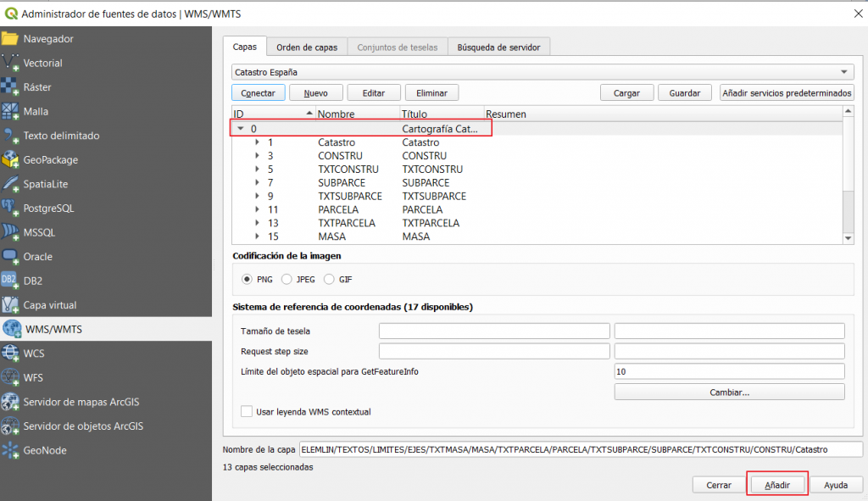Screen dimensions: 868x501
Task: Open the Servidor de mapas ArcGIS icon
Action: pyautogui.click(x=10, y=402)
